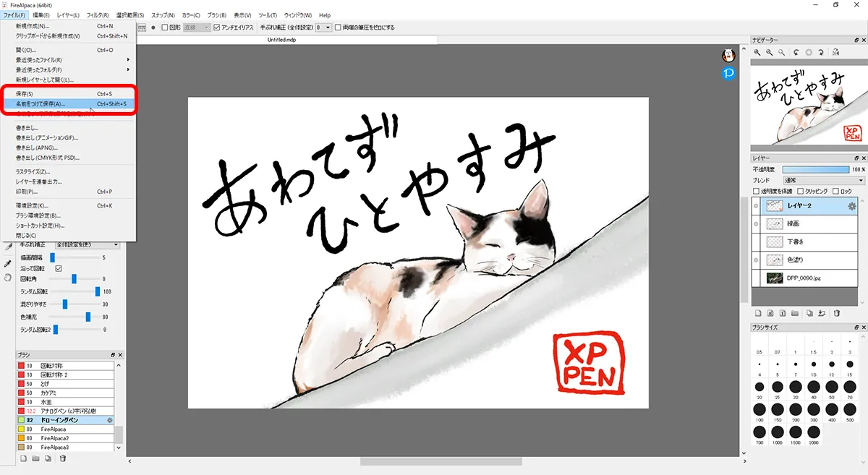Screen dimensions: 868x475
Task: Click the flip view icon in Navigator
Action: pos(835,52)
